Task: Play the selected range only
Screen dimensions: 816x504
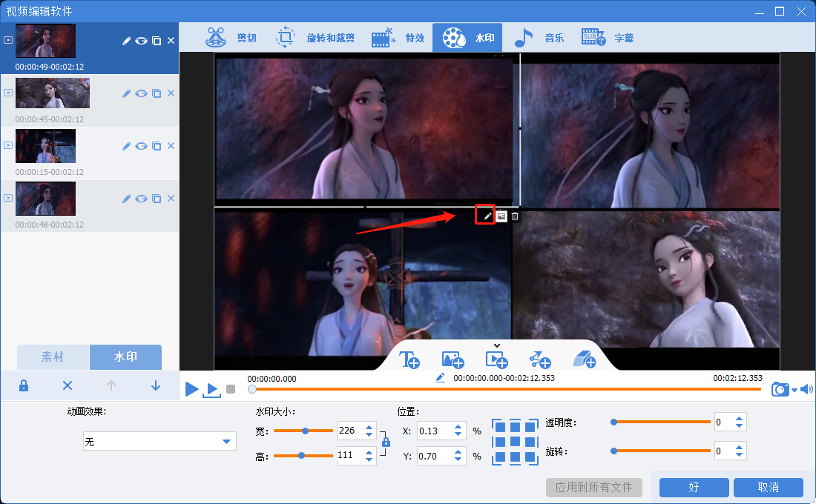Action: tap(211, 390)
